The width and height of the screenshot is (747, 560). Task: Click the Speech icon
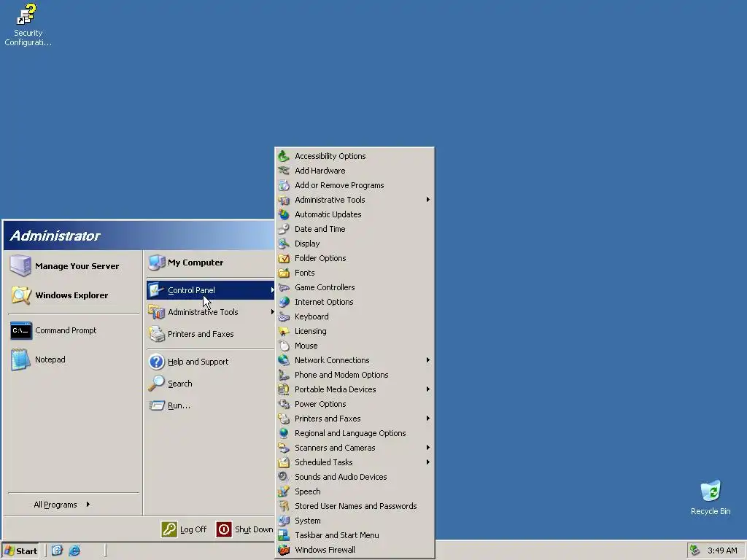point(284,491)
